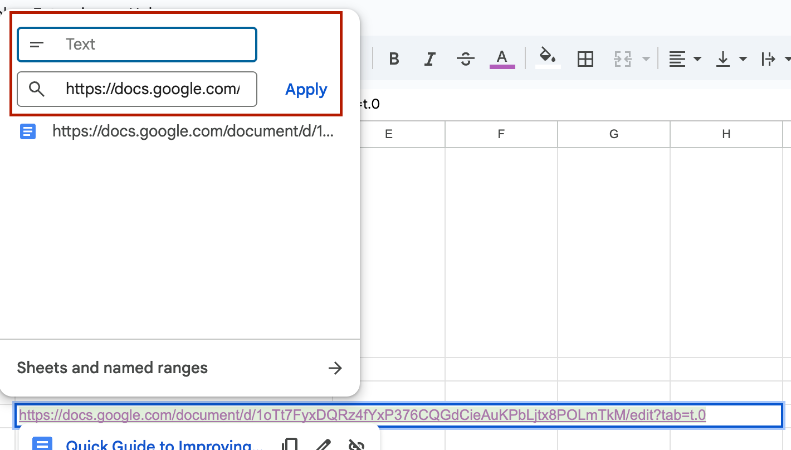
Task: Click the Apply link button
Action: 306,89
